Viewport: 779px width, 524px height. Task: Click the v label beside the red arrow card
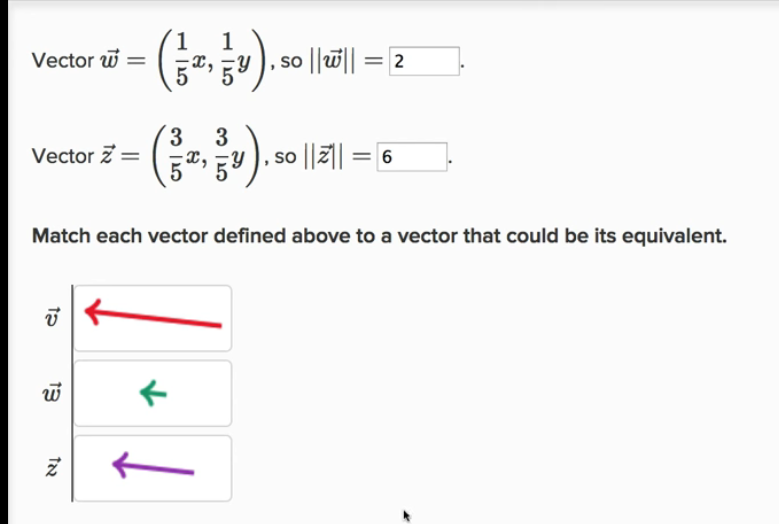54,319
